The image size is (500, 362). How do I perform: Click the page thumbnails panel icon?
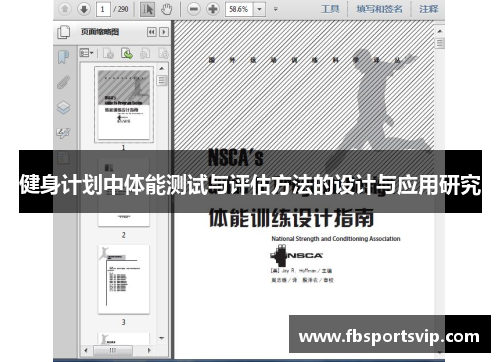(x=63, y=32)
